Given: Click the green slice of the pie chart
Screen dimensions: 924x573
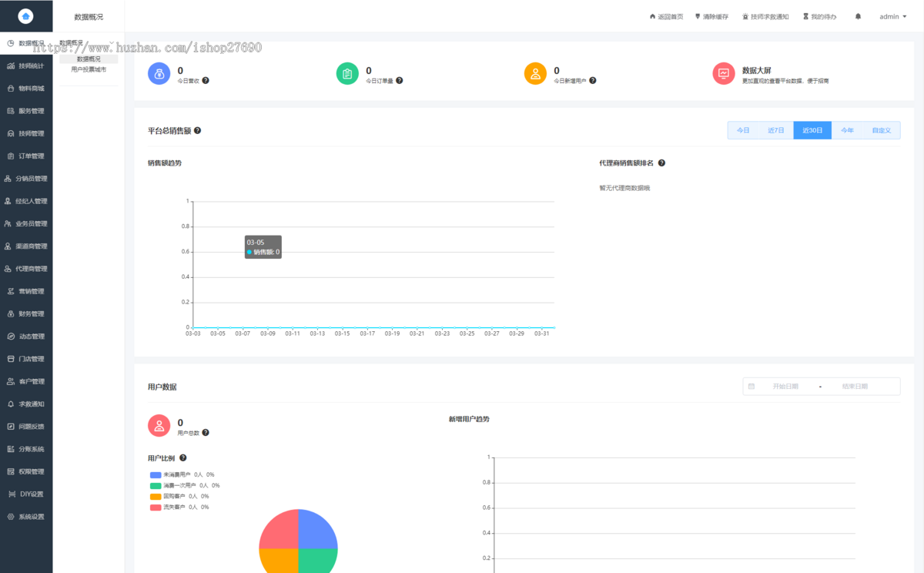Looking at the screenshot, I should click(316, 560).
